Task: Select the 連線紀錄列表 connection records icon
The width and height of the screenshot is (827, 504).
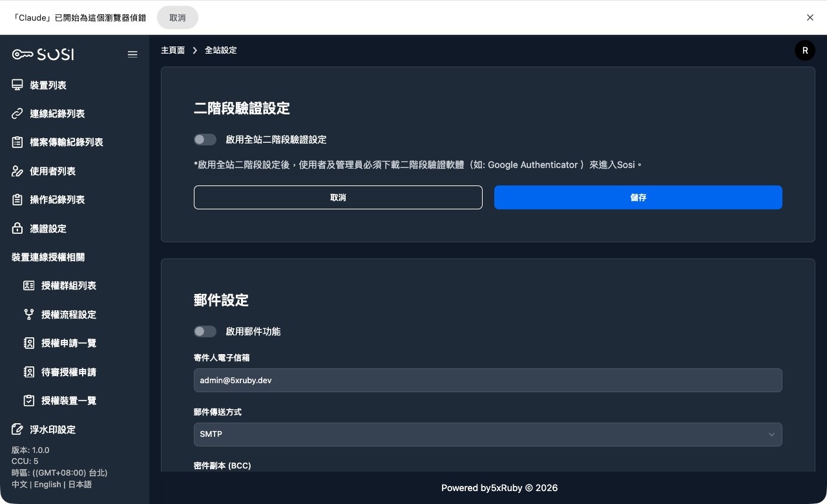Action: tap(18, 114)
